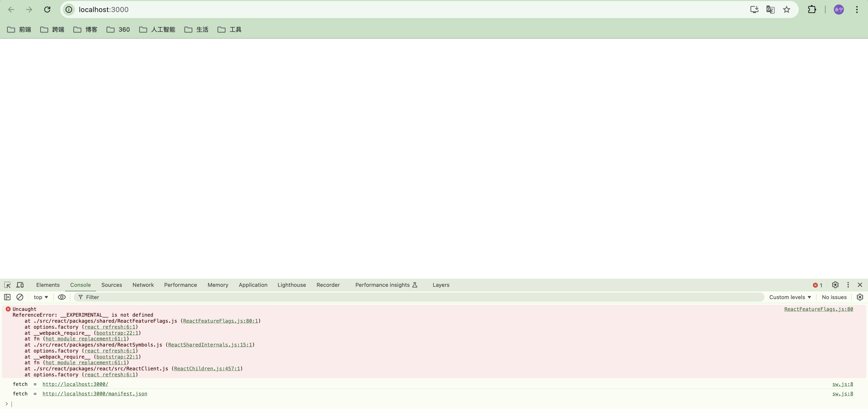Bookmark this page with star icon
The image size is (868, 409).
(x=786, y=10)
